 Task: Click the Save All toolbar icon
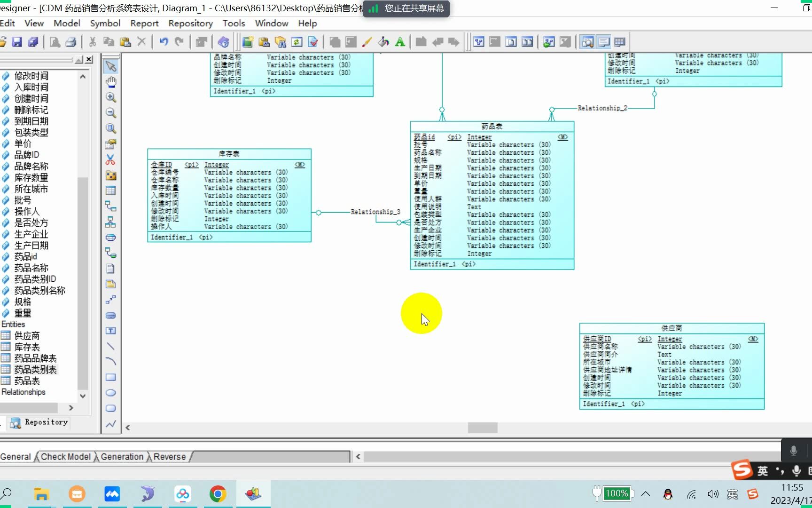(x=33, y=42)
